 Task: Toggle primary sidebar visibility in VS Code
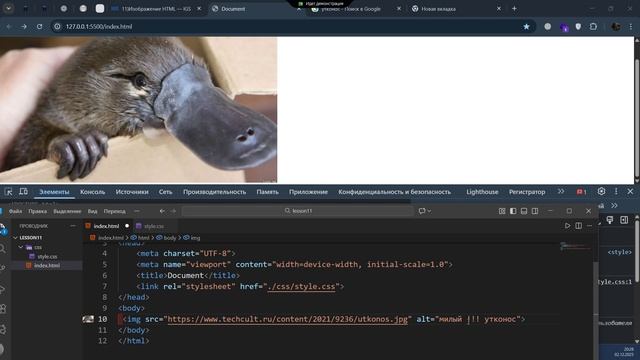click(513, 211)
